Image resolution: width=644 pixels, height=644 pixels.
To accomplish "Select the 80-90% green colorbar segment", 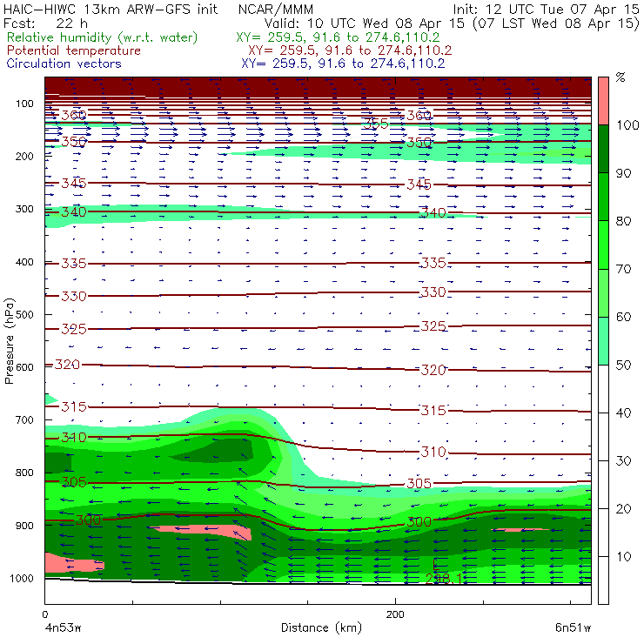I will click(x=603, y=197).
